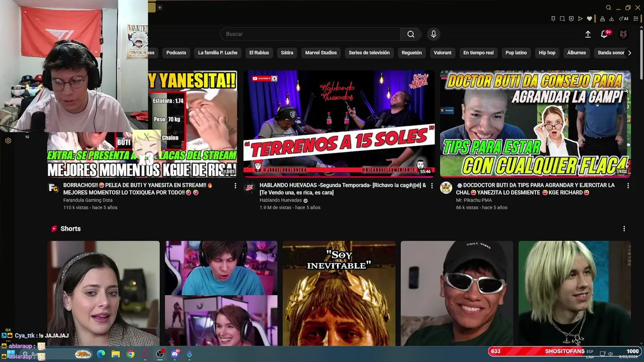Viewport: 644px width, 362px height.
Task: Open the Shorts section three-dot menu
Action: pos(624,229)
